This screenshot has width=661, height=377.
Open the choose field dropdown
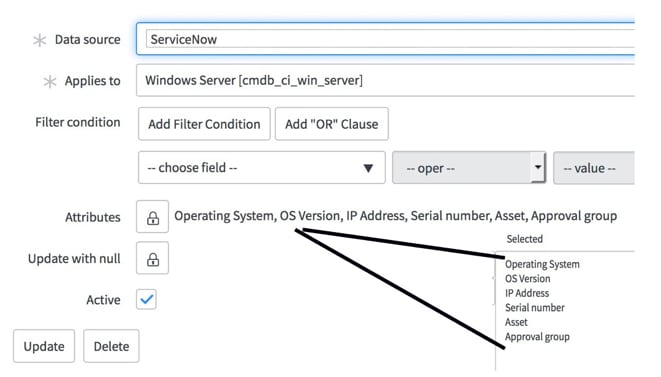pyautogui.click(x=261, y=168)
